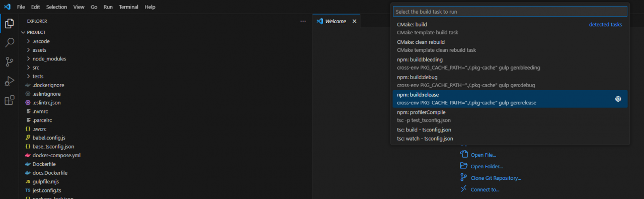Viewport: 644px width, 199px height.
Task: Open the Extensions view icon
Action: (9, 100)
